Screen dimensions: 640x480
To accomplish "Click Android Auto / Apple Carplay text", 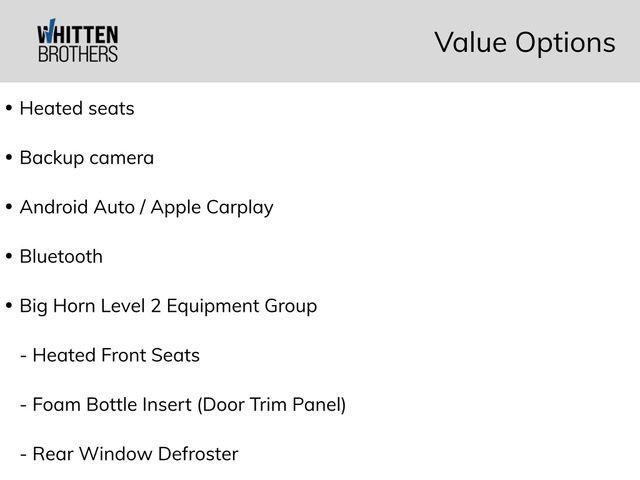I will [146, 207].
